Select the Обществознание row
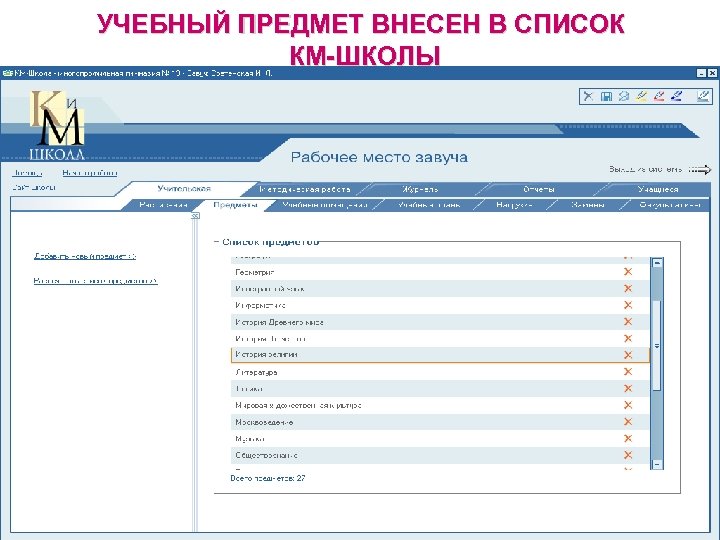This screenshot has height=540, width=720. coord(440,456)
